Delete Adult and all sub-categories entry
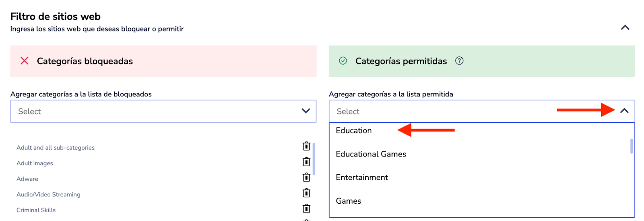Screen dimensions: 644x221 pos(306,146)
